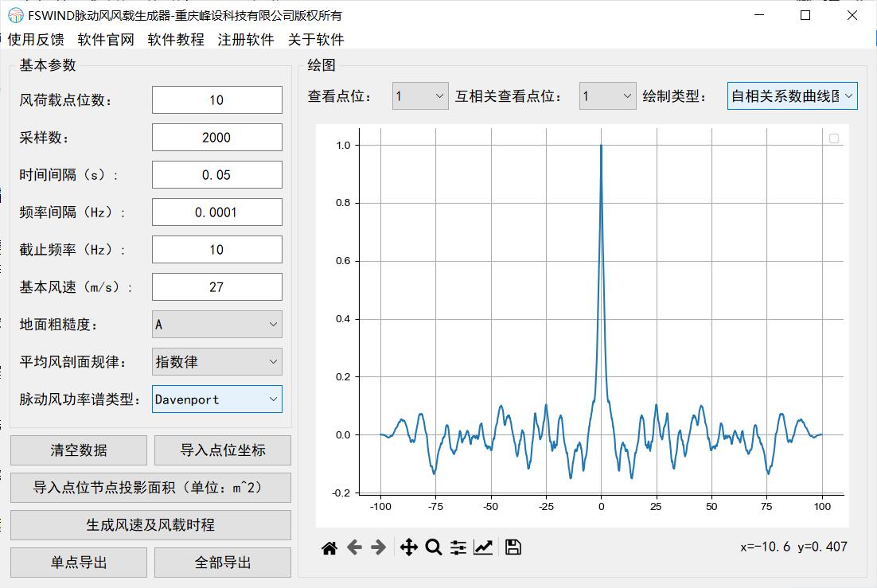
Task: Click 频率间隔 field showing 0.0001
Action: [x=217, y=212]
